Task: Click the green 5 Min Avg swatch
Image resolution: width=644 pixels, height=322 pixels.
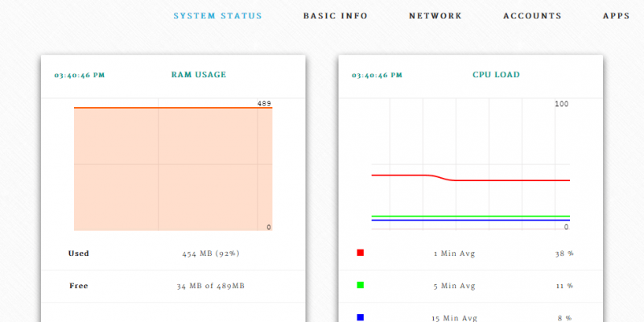Action: pos(360,285)
